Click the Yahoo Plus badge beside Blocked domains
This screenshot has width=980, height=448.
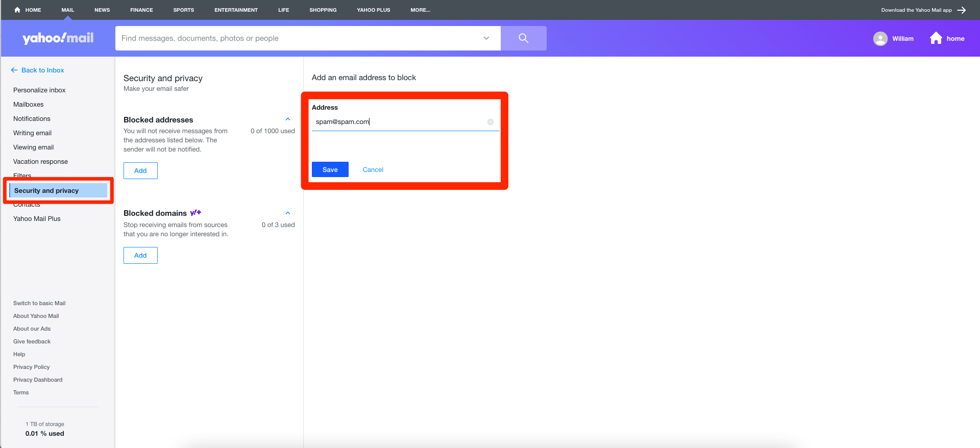pos(195,213)
